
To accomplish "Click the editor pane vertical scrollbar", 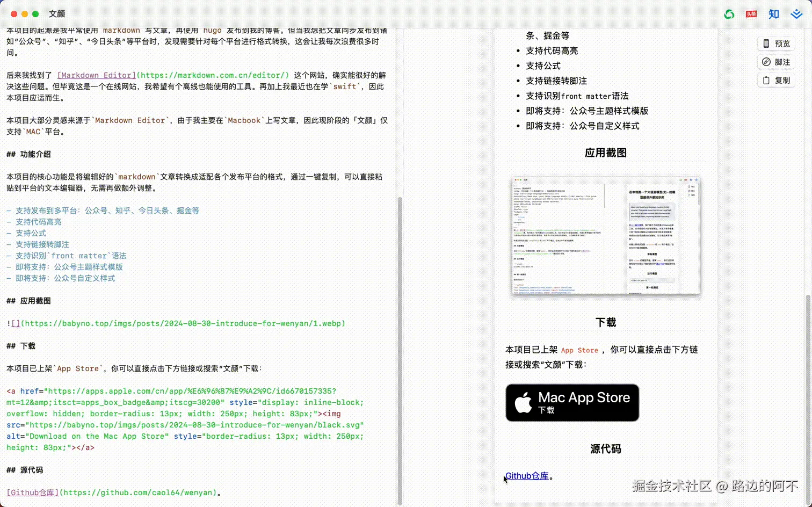I will (x=400, y=351).
